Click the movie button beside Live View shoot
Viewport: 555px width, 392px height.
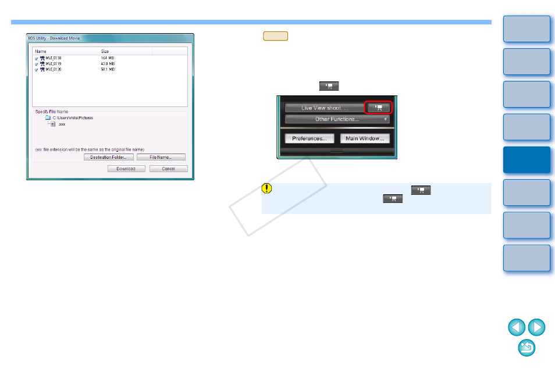[x=378, y=108]
